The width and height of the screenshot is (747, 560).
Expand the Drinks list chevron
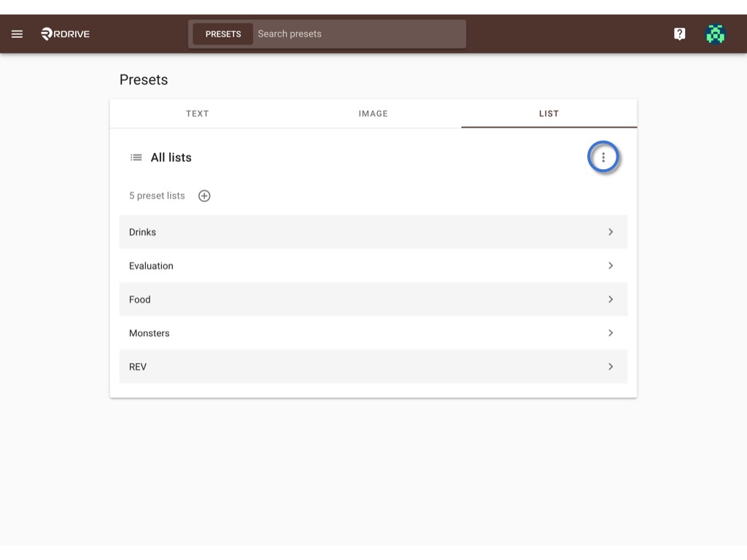611,232
